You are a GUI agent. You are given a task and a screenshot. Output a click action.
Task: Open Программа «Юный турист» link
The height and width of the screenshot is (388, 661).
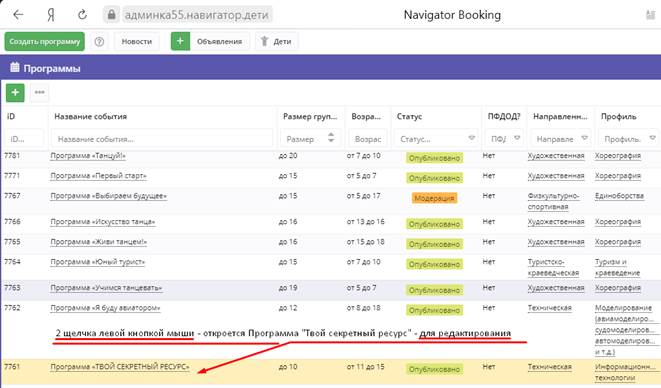[x=97, y=262]
